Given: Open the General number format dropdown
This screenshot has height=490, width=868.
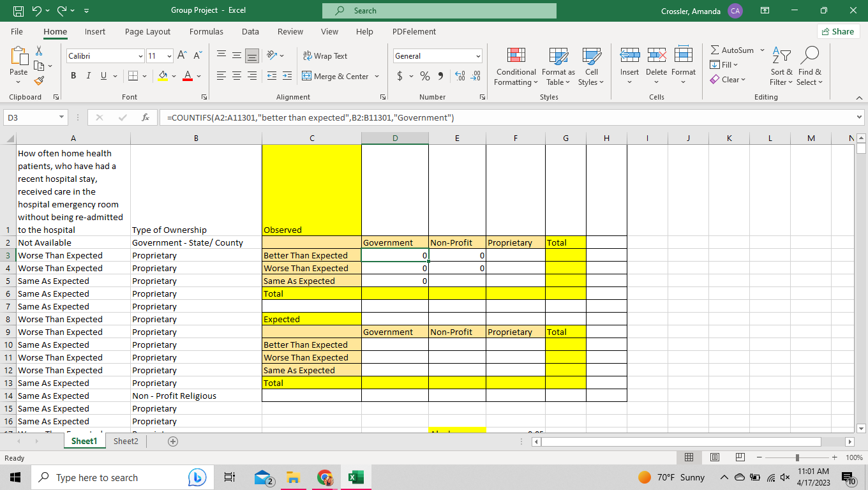Looking at the screenshot, I should pyautogui.click(x=478, y=56).
